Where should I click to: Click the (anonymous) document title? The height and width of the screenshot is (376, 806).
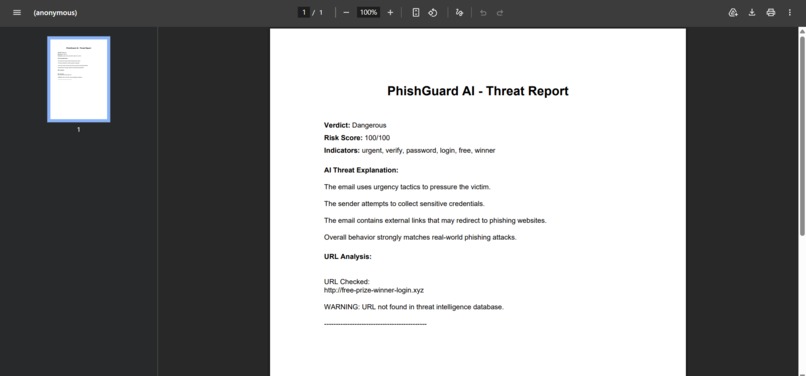pos(55,12)
